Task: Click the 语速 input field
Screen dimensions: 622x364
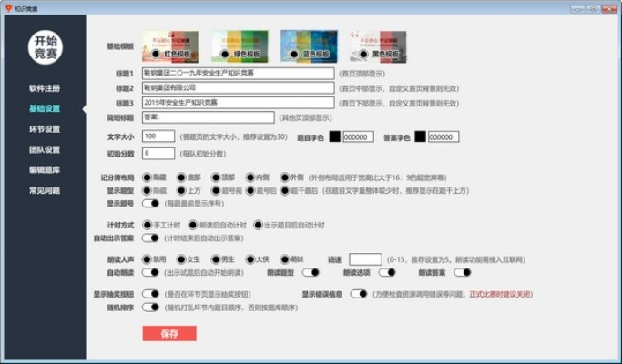Action: [x=364, y=258]
